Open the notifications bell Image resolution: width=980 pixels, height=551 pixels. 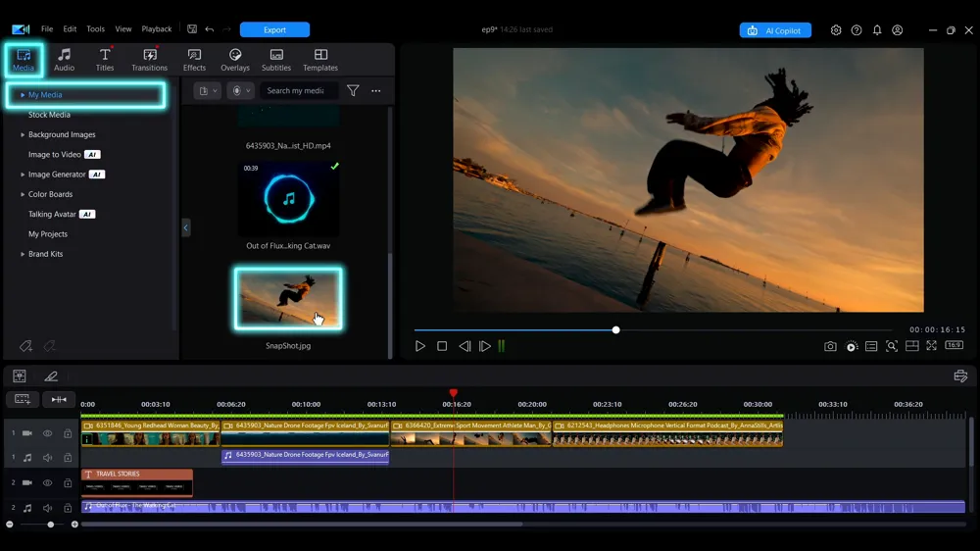click(x=877, y=30)
